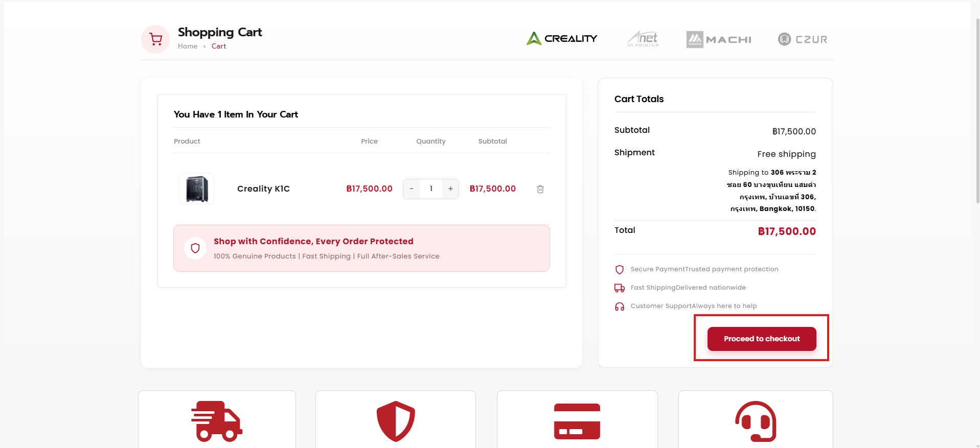The image size is (980, 448).
Task: Click 'You Have 1 Item In Your Cart'
Action: [236, 114]
